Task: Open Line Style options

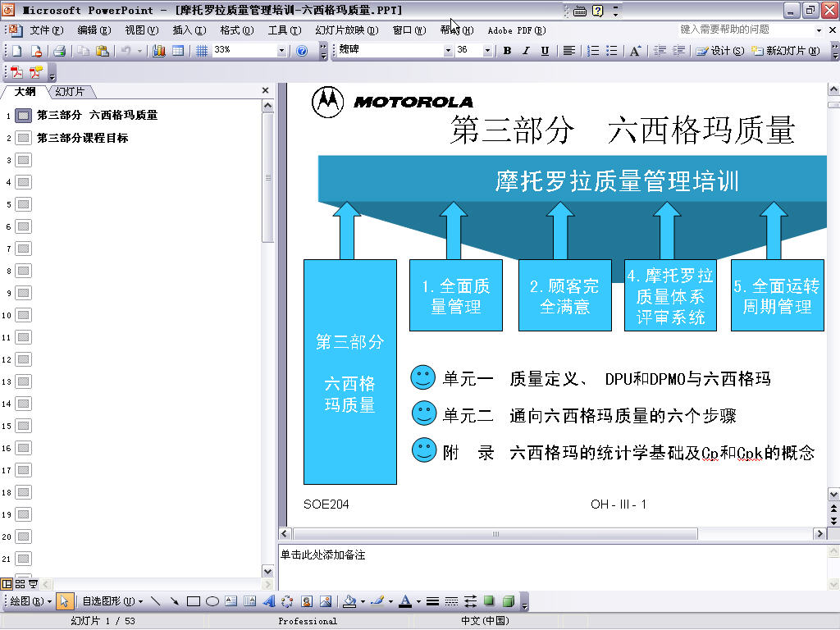Action: 432,601
